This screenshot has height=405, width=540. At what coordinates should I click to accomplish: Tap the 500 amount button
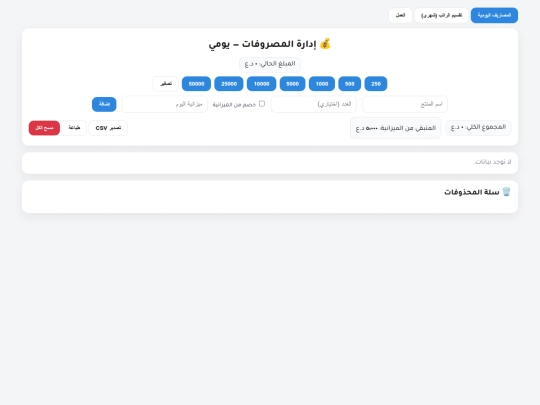pyautogui.click(x=350, y=84)
